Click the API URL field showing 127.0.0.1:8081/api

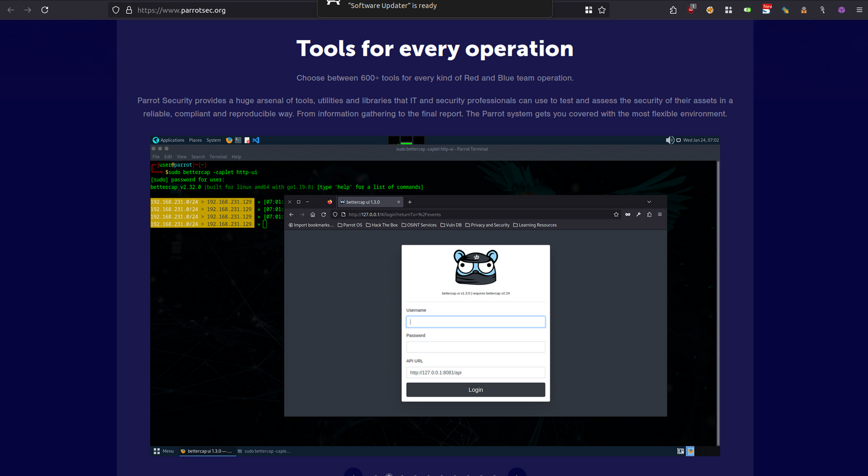pyautogui.click(x=476, y=373)
